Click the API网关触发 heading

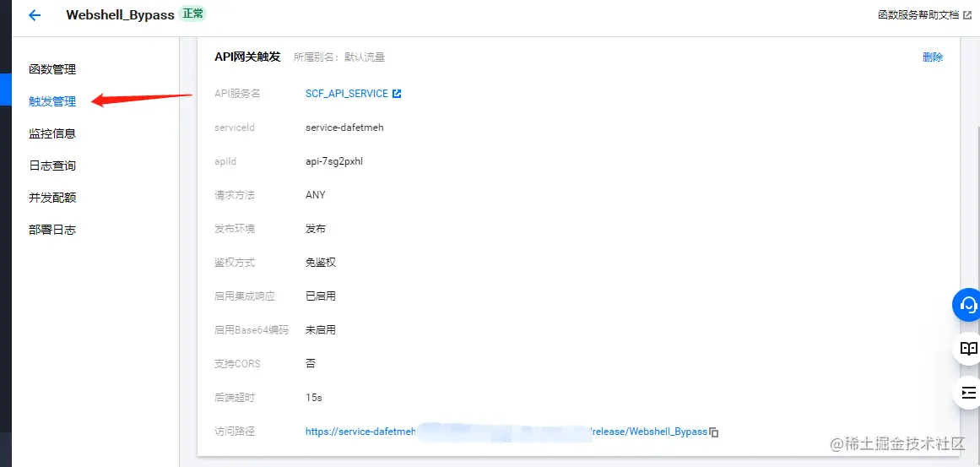[x=247, y=57]
